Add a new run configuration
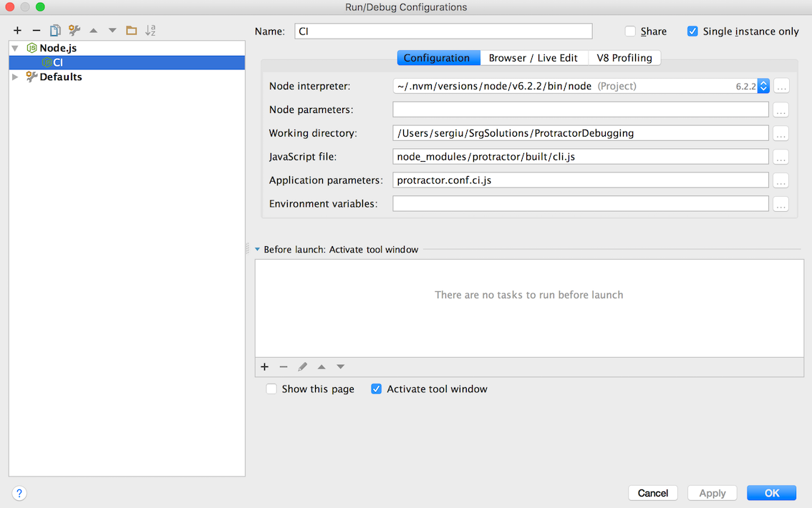 point(17,30)
